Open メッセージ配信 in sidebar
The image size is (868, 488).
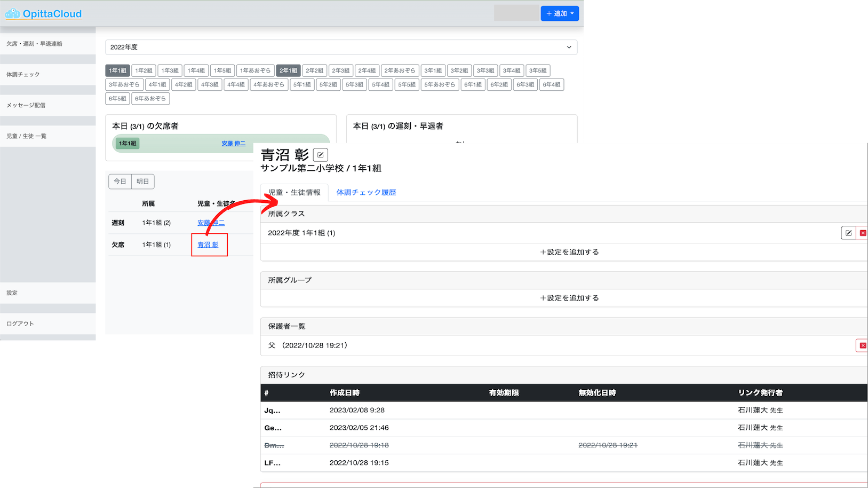(47, 105)
